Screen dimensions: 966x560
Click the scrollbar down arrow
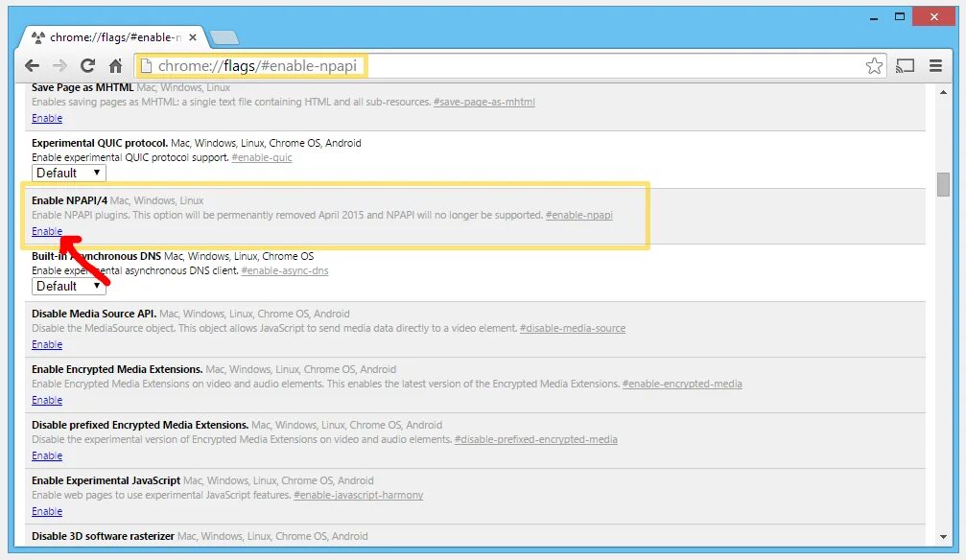943,537
